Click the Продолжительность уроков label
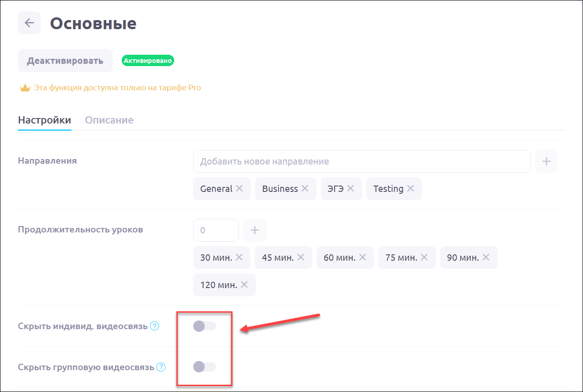Image resolution: width=583 pixels, height=392 pixels. pos(80,230)
